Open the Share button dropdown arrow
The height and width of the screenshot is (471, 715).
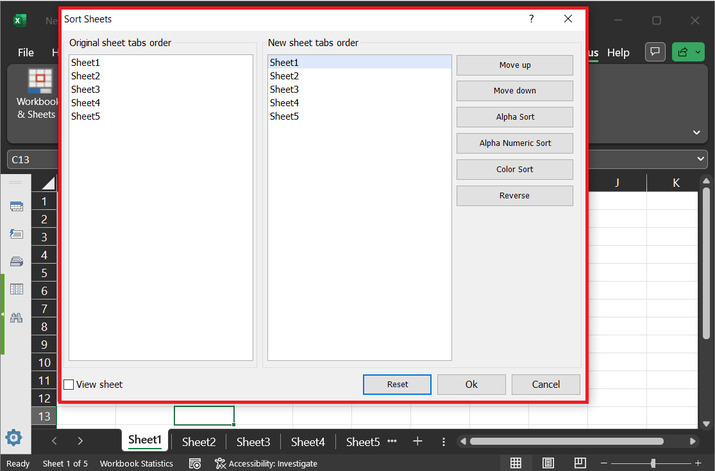click(698, 52)
